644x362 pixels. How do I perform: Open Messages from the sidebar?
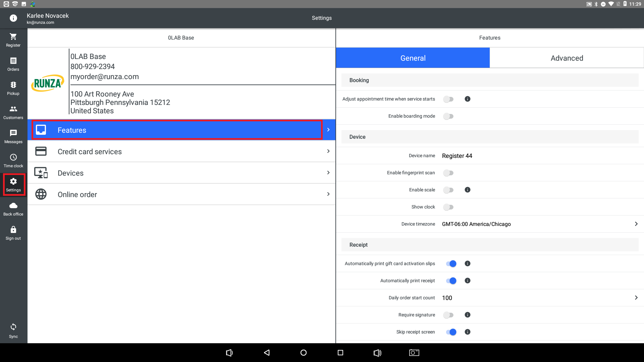(x=13, y=133)
